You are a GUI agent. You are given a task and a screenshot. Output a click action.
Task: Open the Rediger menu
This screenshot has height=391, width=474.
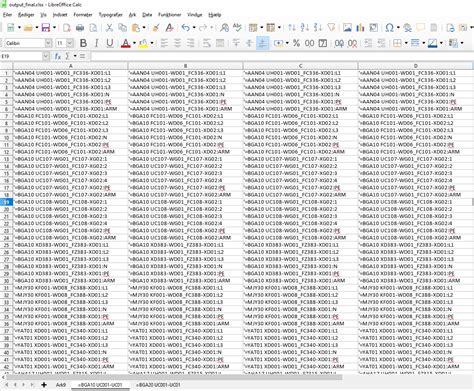26,15
